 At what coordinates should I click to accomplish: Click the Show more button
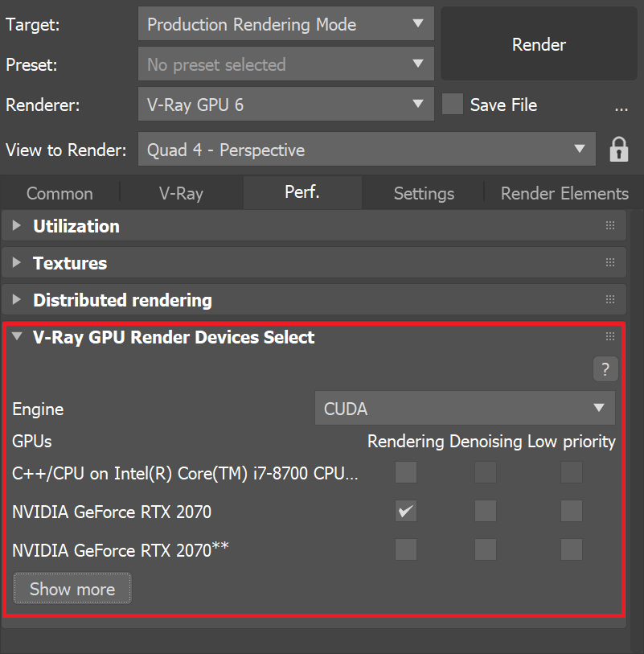tap(72, 588)
